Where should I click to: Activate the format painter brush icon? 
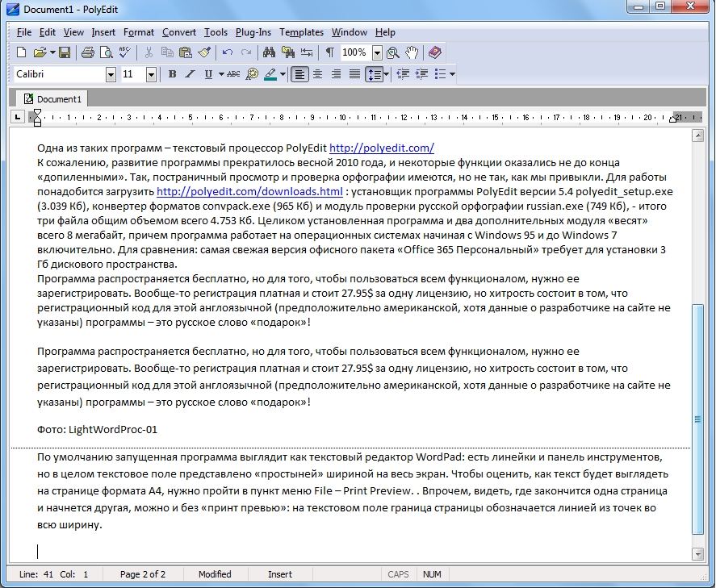204,52
